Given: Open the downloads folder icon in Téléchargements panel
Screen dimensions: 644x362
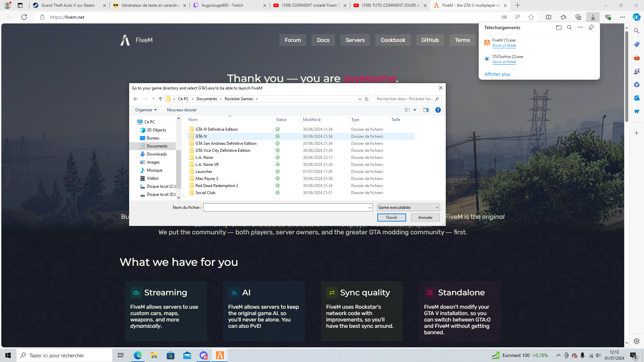Looking at the screenshot, I should 558,27.
